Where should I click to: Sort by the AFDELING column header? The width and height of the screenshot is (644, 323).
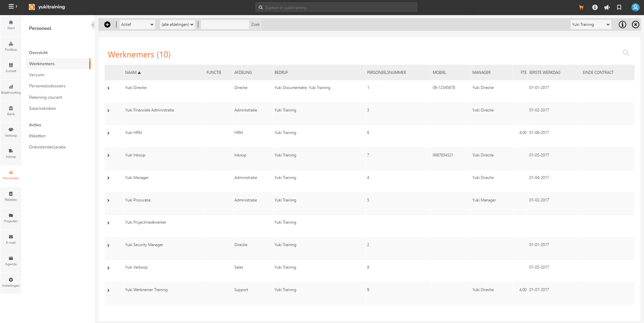point(243,73)
